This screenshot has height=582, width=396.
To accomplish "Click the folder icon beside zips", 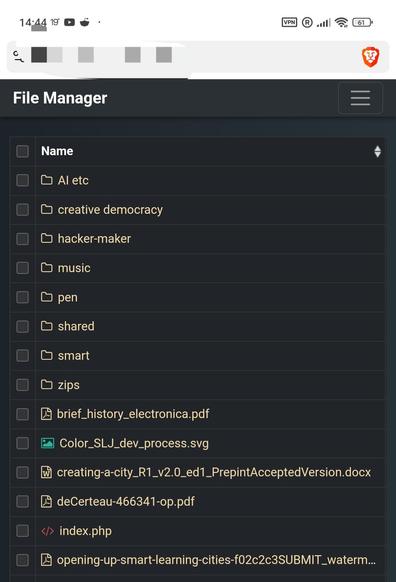I will tap(46, 385).
